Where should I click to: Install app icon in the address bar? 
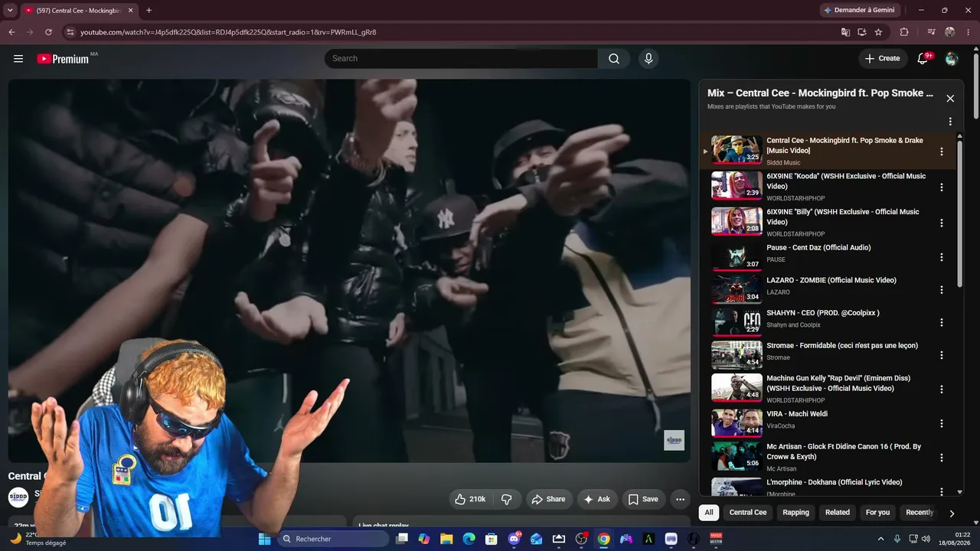862,32
